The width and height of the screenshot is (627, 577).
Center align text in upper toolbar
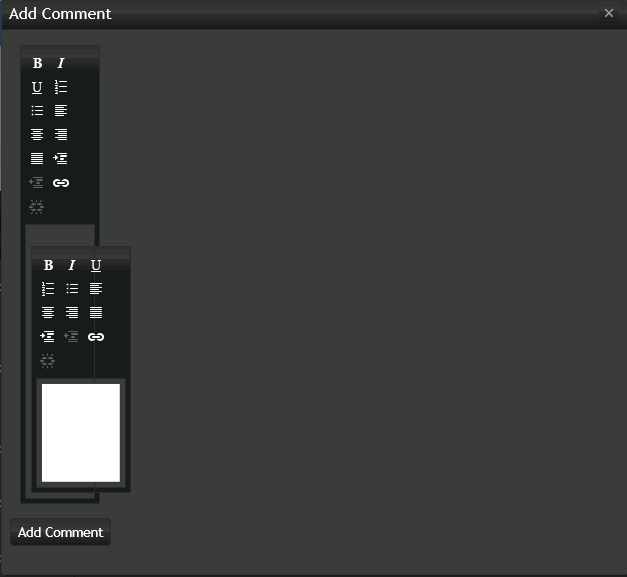pyautogui.click(x=37, y=134)
